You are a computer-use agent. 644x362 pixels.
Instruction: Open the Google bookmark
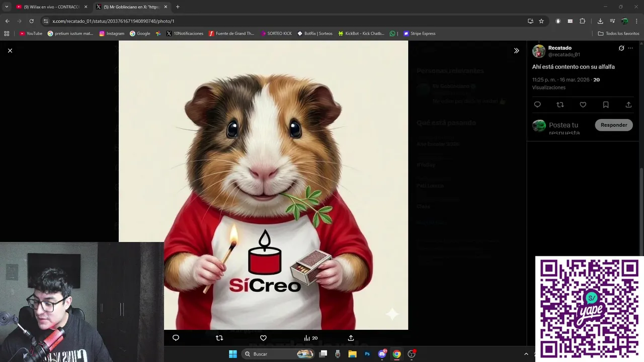coord(140,34)
